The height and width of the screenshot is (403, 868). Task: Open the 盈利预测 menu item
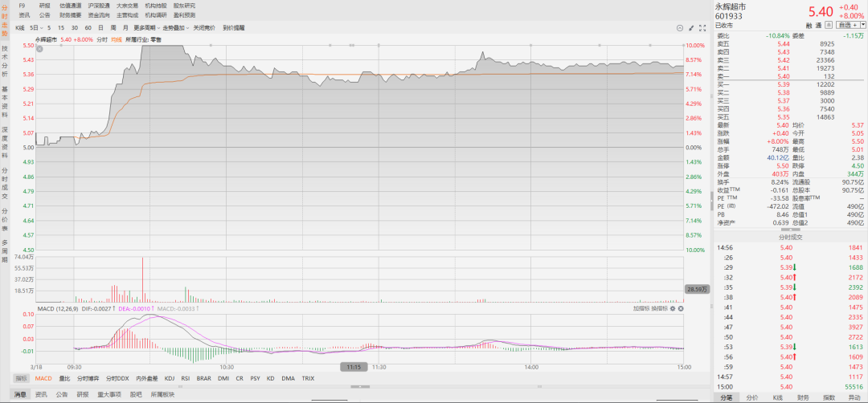coord(184,15)
